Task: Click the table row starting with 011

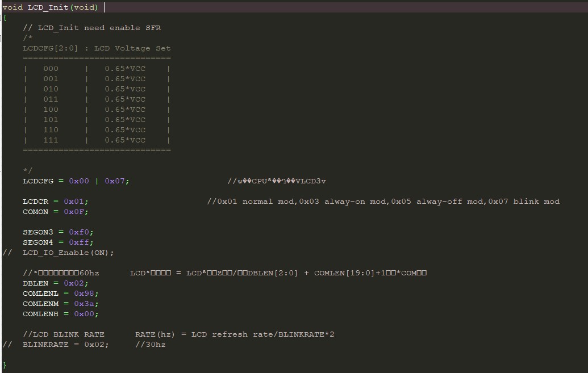Action: 97,99
